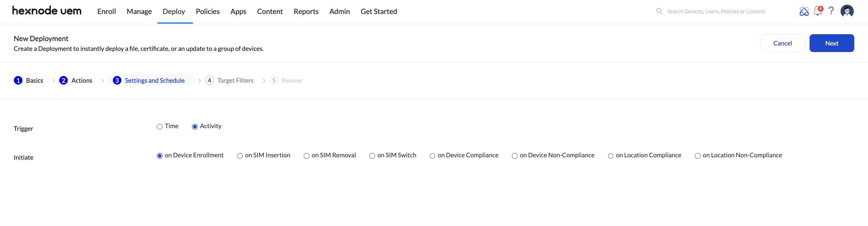Open the Reports menu
This screenshot has height=226, width=868.
point(306,11)
